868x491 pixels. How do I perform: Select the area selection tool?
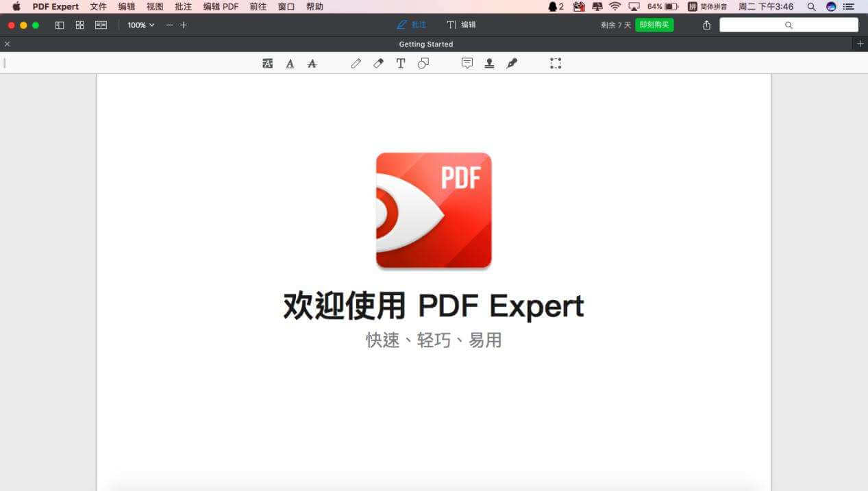(556, 63)
